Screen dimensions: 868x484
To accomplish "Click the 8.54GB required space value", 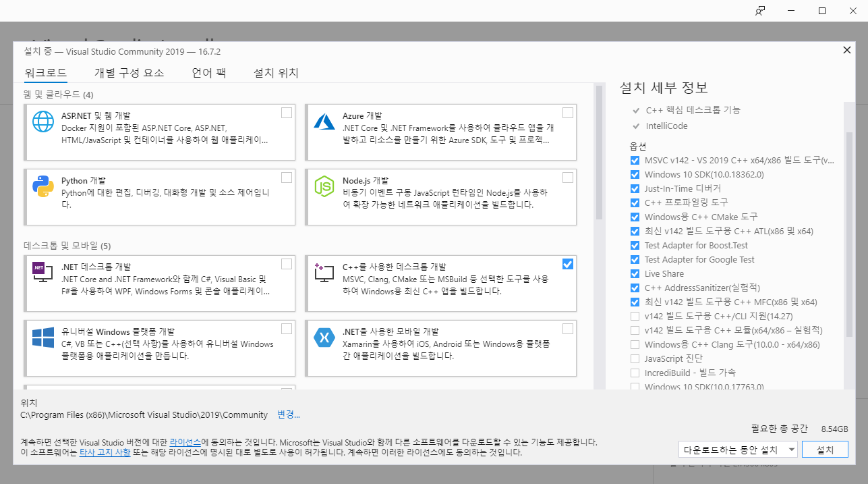I will tap(835, 429).
